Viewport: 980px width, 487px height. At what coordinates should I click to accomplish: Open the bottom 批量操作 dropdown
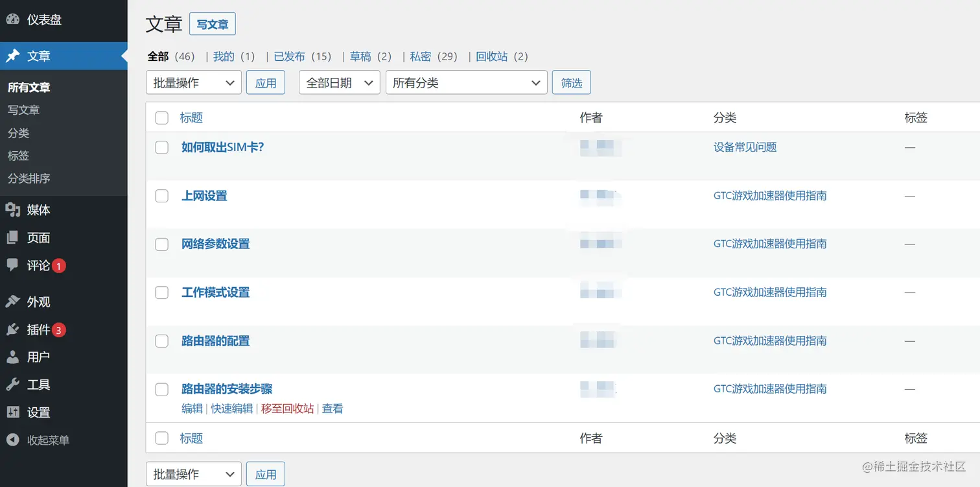194,474
